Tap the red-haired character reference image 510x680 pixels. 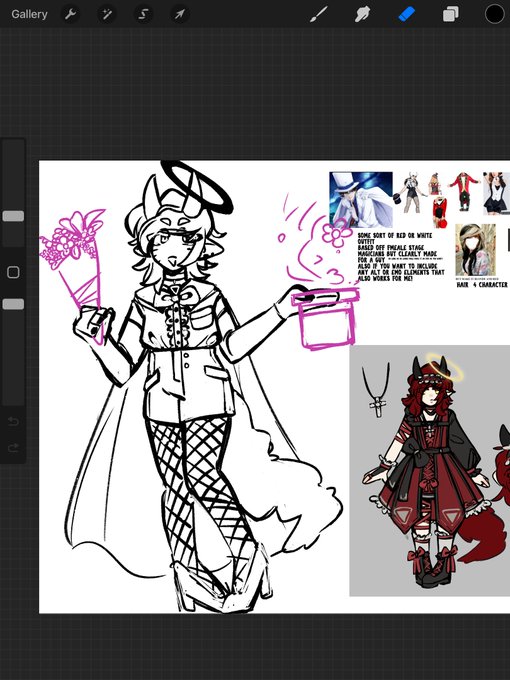429,471
